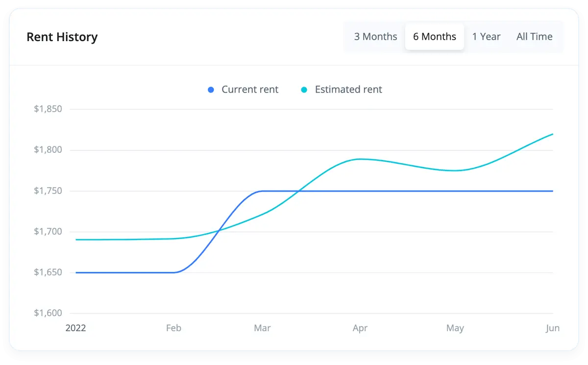Screen dimensions: 588x365
Task: Select the $1,700 axis value
Action: (x=48, y=232)
